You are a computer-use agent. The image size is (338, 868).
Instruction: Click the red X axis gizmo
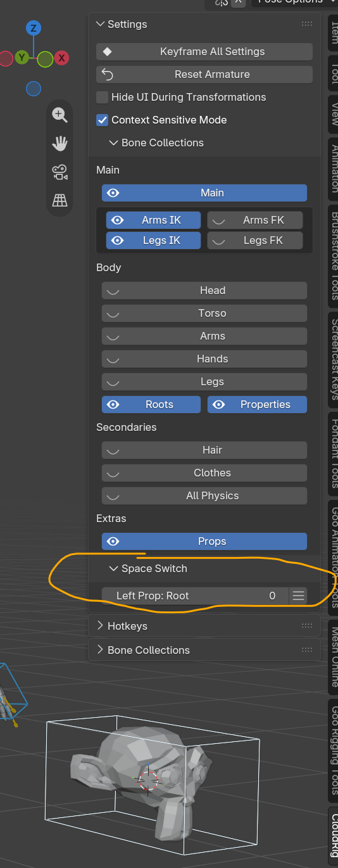pos(62,58)
